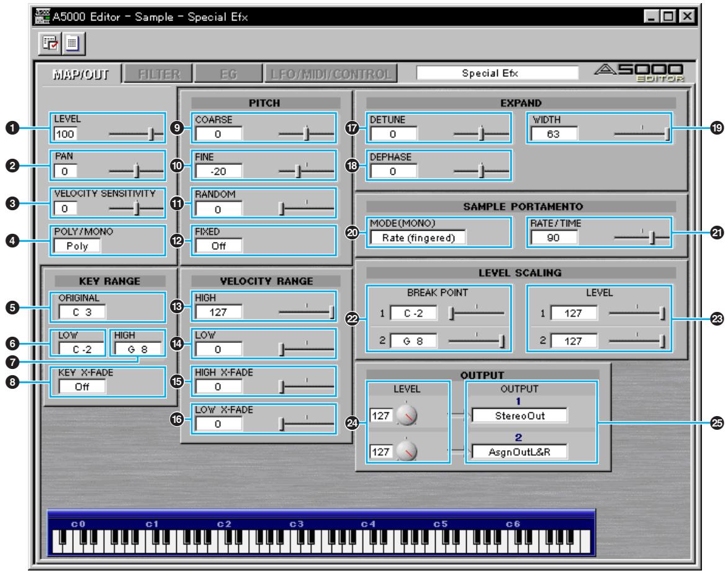Open the POLY/MONO selector showing Poly

[77, 246]
